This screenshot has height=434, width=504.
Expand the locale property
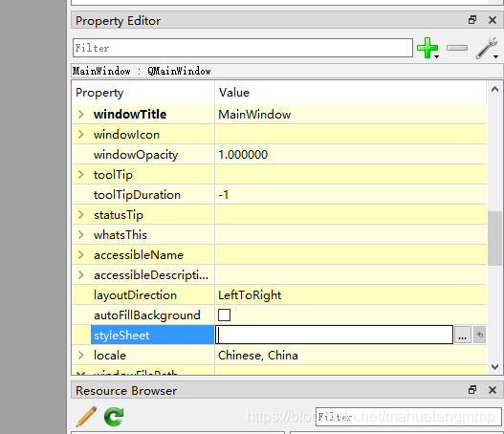pos(81,355)
